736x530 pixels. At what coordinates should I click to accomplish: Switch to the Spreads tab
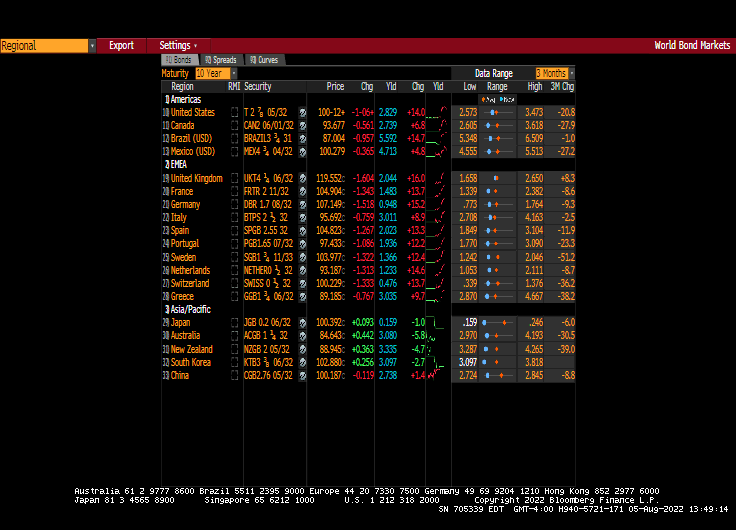pos(221,60)
